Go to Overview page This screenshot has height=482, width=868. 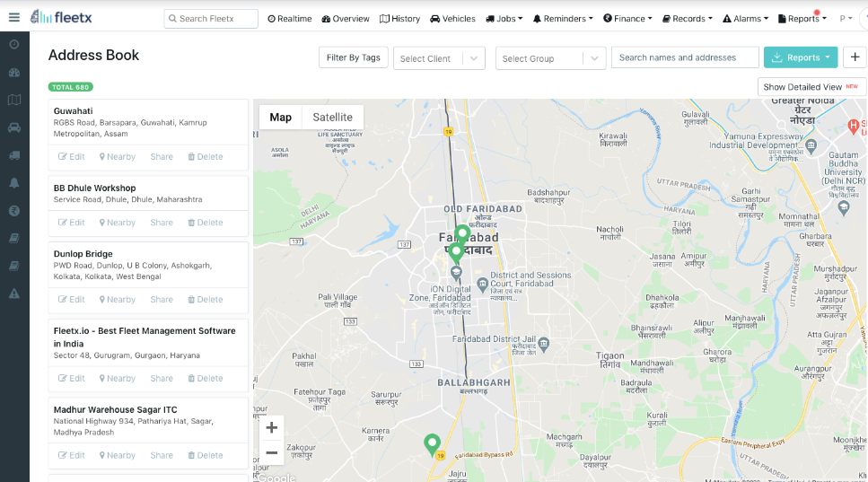tap(346, 18)
